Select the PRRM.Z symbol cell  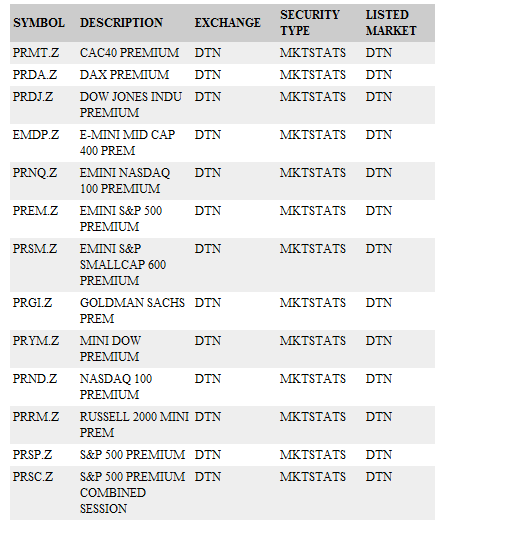[x=36, y=416]
